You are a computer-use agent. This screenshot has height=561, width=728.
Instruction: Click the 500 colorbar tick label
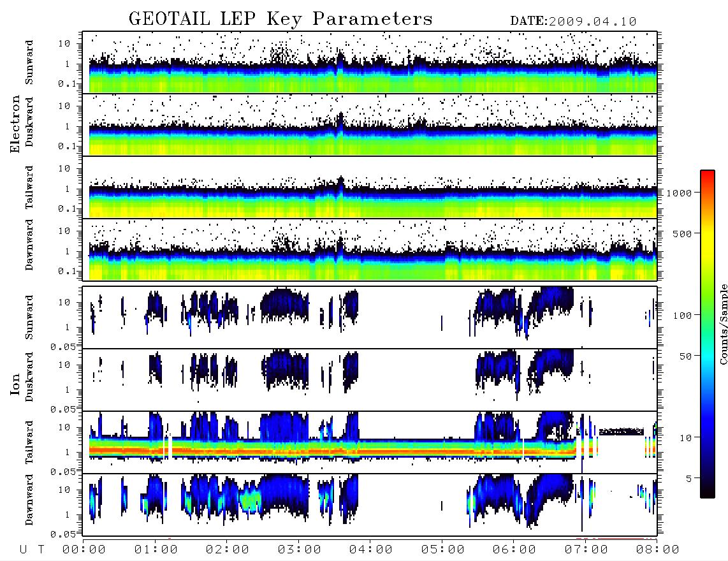point(682,233)
